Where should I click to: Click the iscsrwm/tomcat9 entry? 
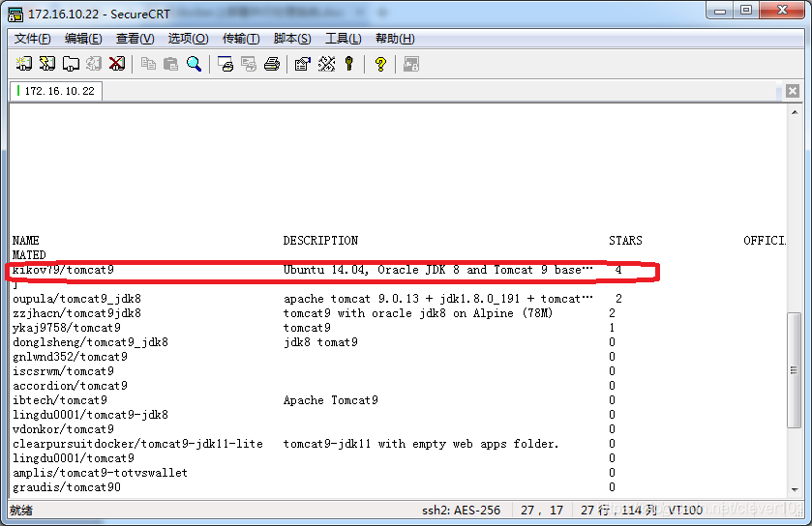[x=63, y=371]
